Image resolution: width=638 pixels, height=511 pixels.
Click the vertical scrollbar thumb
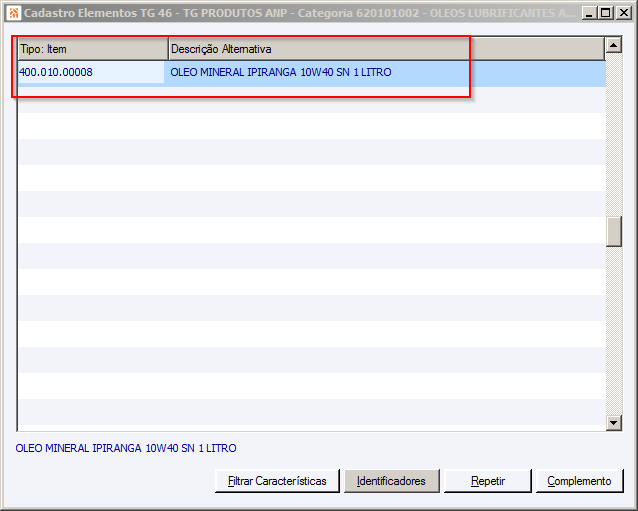pyautogui.click(x=614, y=231)
